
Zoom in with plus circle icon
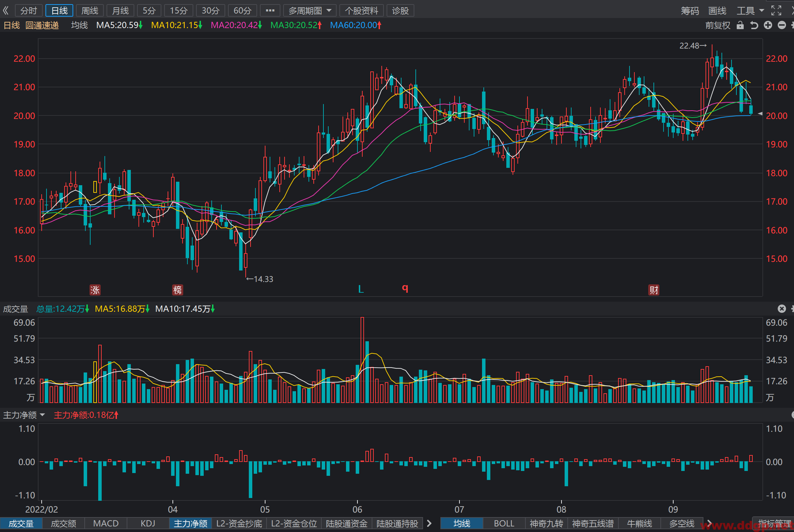pyautogui.click(x=768, y=25)
